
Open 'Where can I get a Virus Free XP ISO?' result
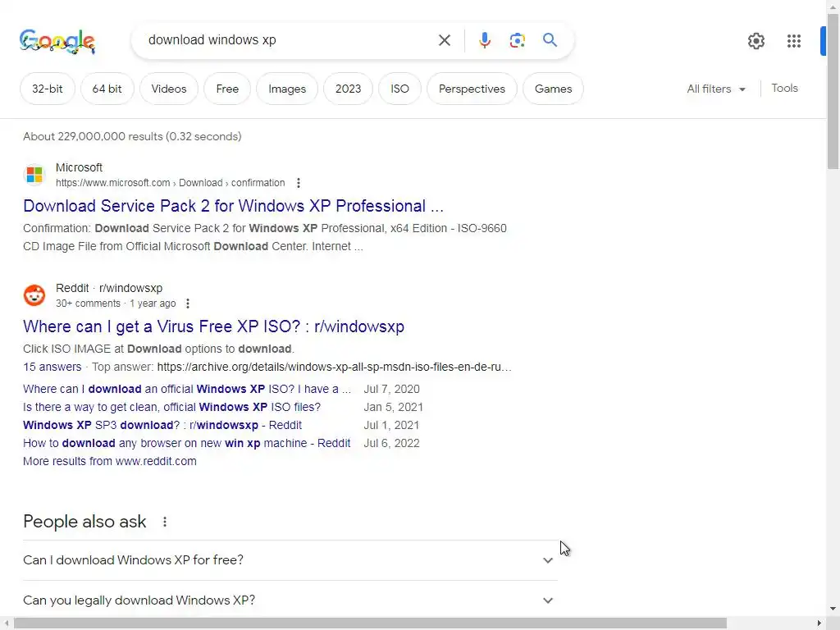213,326
